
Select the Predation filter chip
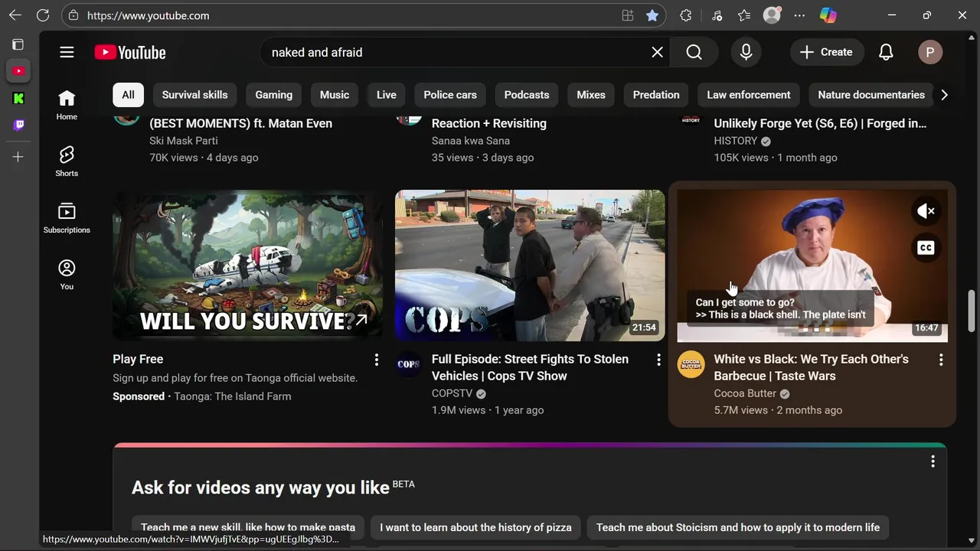pyautogui.click(x=656, y=95)
